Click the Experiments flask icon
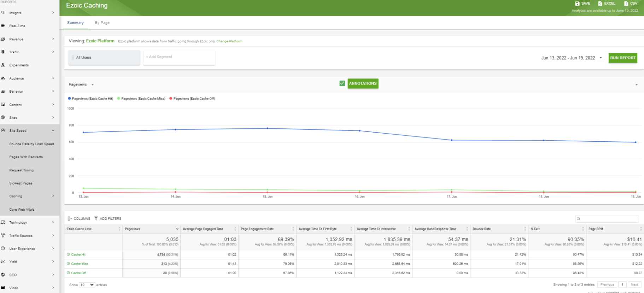This screenshot has height=293, width=644. tap(3, 65)
